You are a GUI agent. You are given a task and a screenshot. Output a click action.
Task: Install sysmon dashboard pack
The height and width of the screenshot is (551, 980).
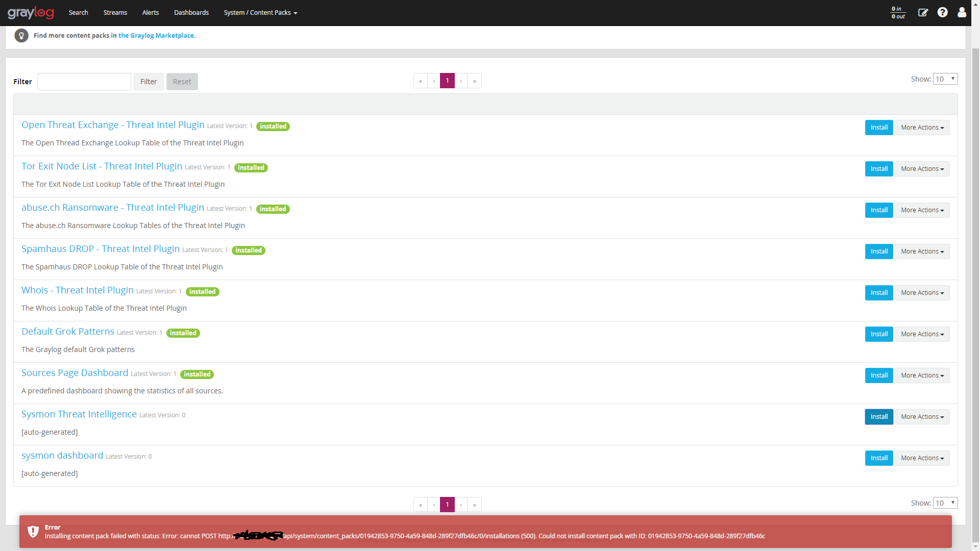pos(879,458)
